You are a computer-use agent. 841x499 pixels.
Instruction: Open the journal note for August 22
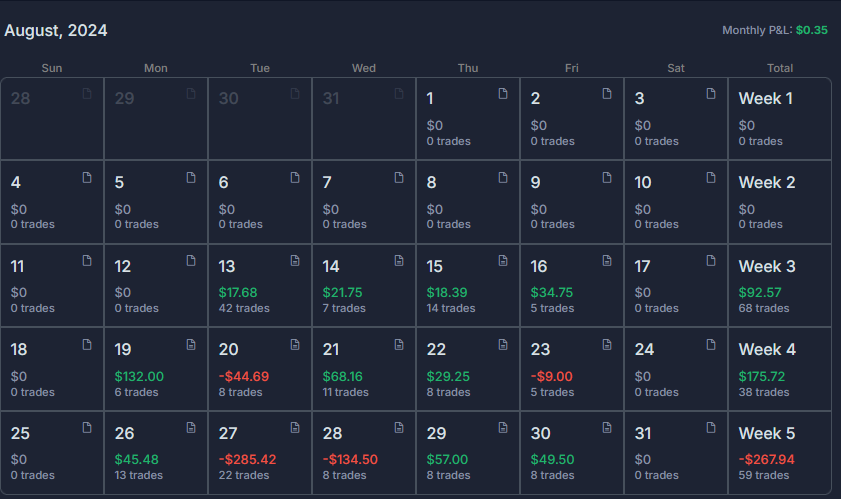pyautogui.click(x=503, y=344)
